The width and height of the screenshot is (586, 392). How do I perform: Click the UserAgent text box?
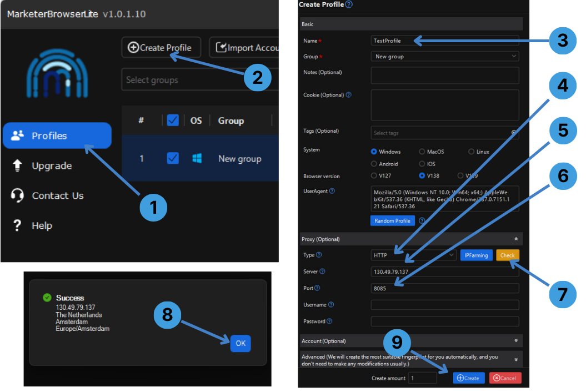pyautogui.click(x=445, y=199)
